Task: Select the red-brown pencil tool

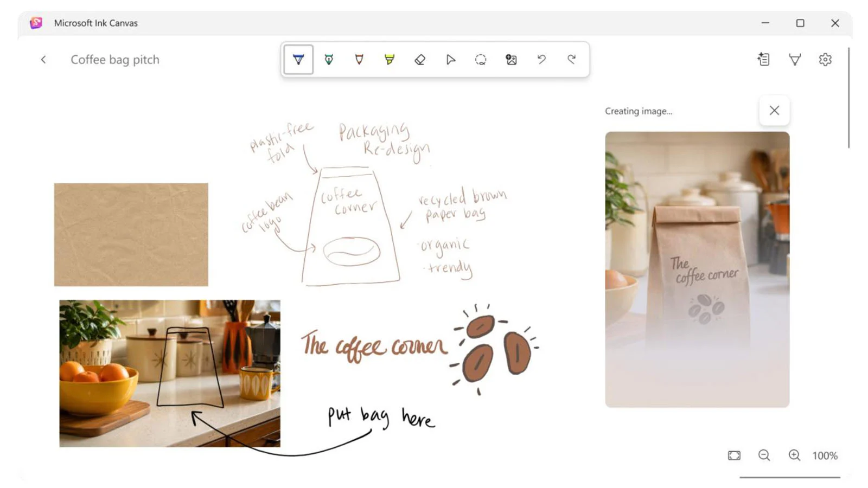Action: (x=359, y=60)
